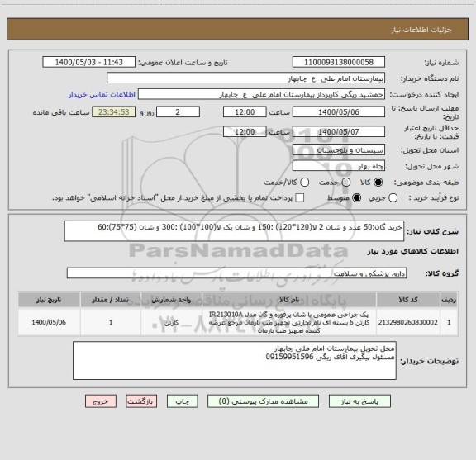The image size is (476, 460).
Task: Click the تعداد / مقدار column header
Action: tap(111, 300)
